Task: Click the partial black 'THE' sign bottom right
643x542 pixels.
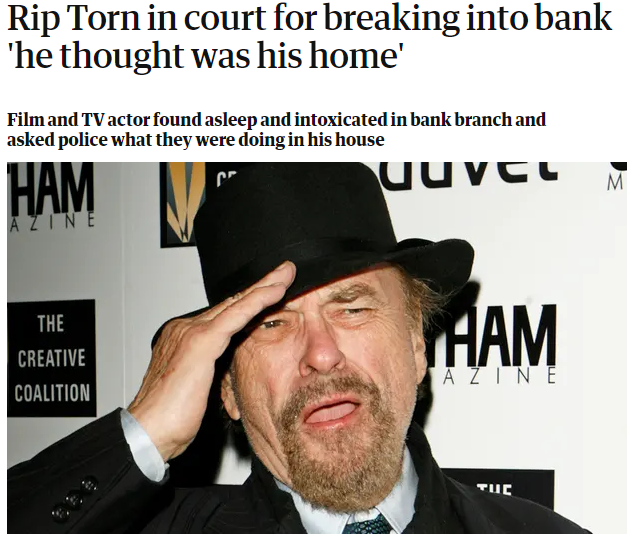Action: [498, 490]
